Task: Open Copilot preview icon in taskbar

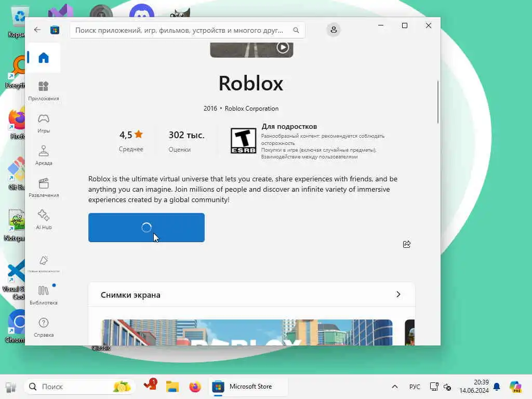Action: click(x=515, y=387)
